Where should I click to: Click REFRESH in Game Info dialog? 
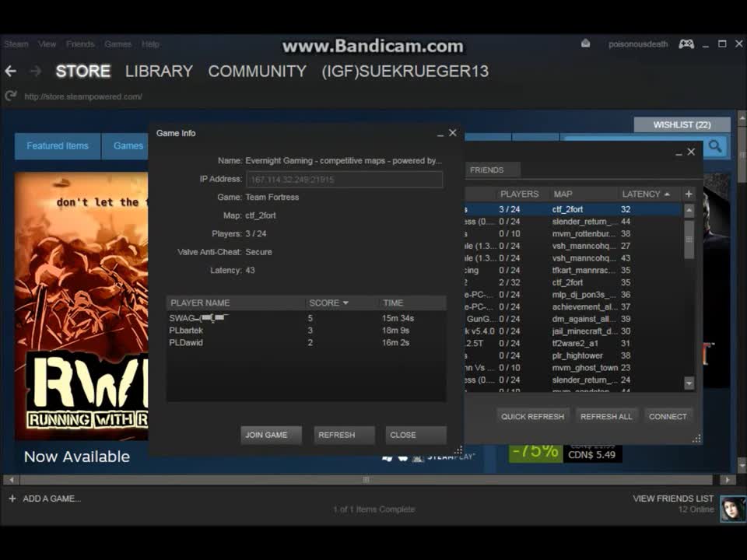tap(344, 435)
